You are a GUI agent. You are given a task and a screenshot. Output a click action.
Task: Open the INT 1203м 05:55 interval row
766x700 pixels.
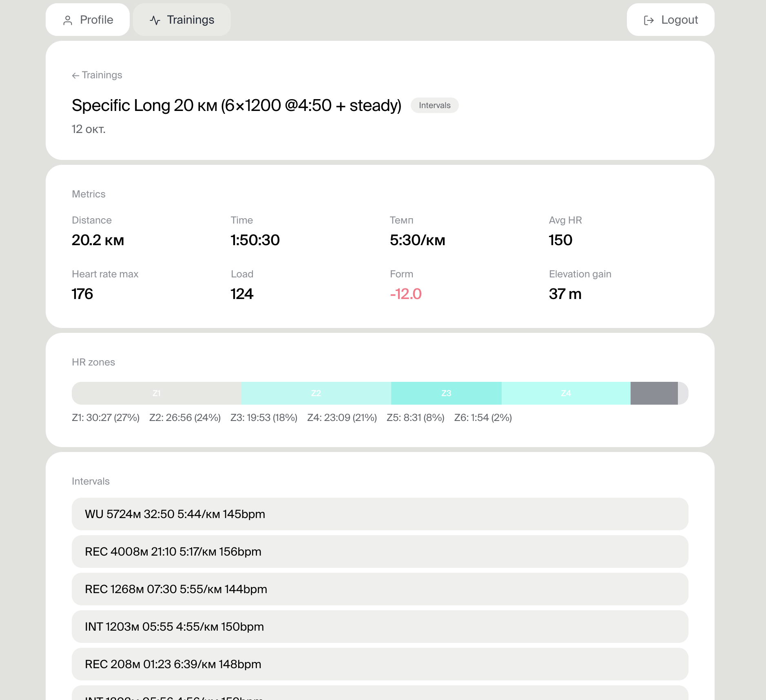(x=380, y=627)
